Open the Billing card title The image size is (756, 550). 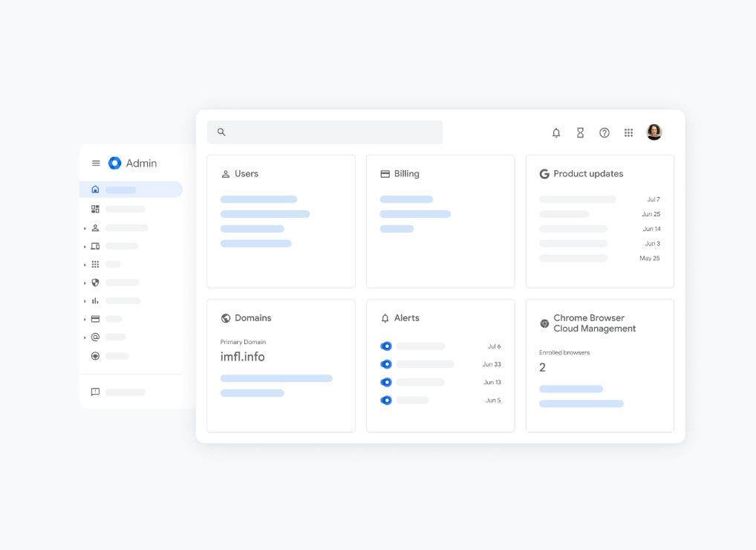click(406, 174)
